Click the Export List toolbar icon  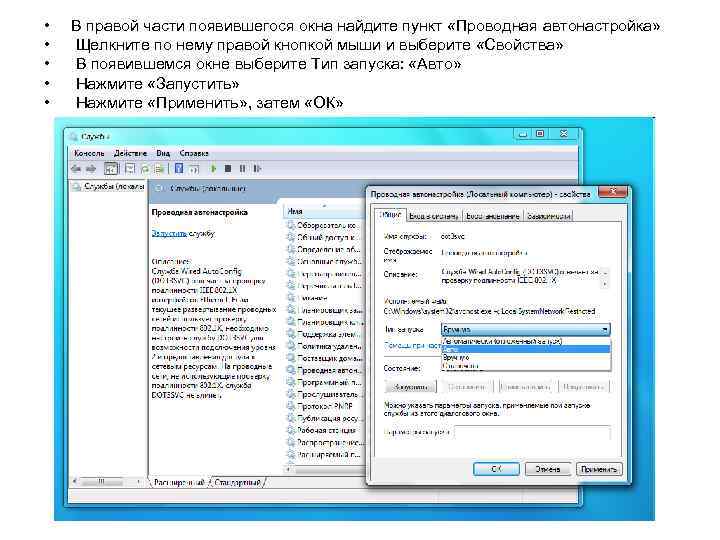(159, 169)
